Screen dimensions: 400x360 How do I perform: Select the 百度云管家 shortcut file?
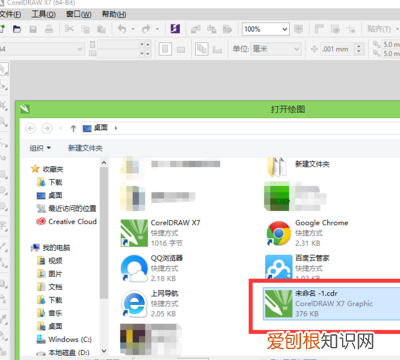click(298, 267)
